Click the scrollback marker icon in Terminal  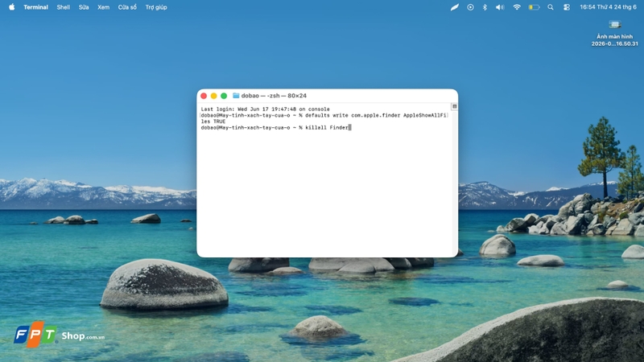click(x=454, y=106)
